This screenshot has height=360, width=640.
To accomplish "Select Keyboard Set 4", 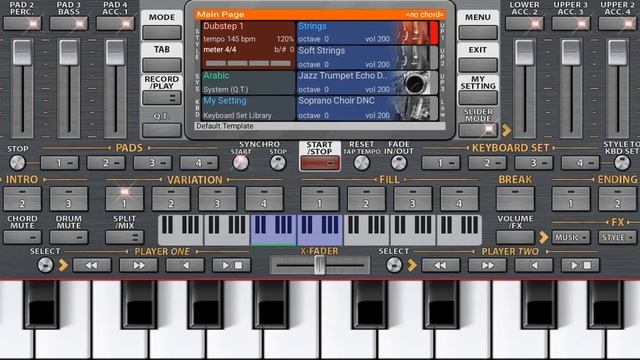I will point(580,163).
